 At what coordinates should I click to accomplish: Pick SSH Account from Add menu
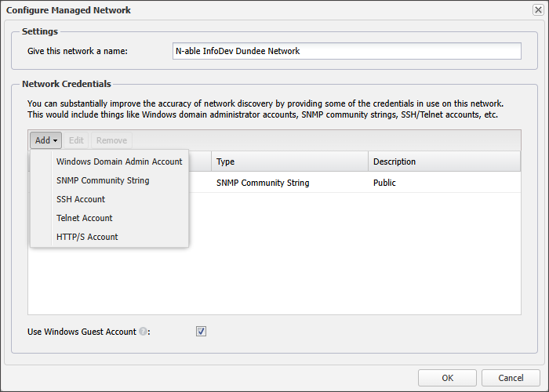[81, 199]
